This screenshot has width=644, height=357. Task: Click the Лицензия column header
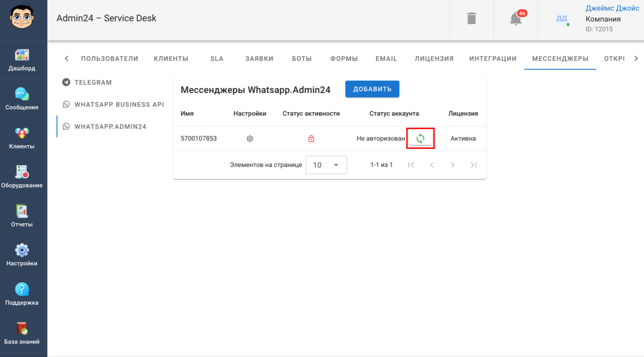tap(463, 114)
